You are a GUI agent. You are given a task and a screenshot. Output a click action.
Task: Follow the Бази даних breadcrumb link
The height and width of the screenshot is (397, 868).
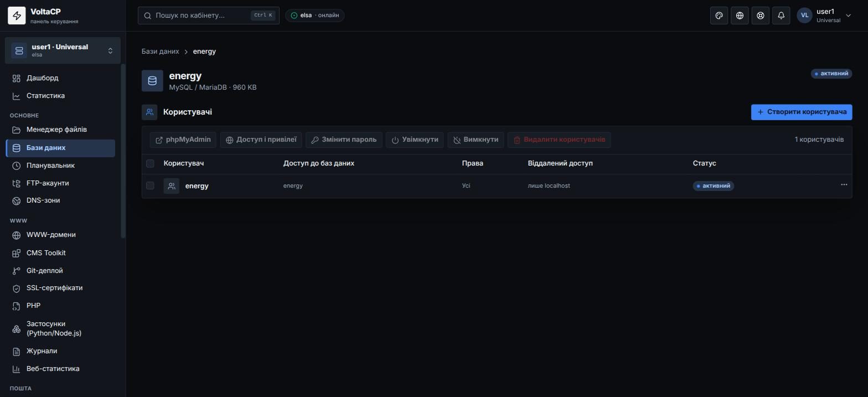point(161,51)
